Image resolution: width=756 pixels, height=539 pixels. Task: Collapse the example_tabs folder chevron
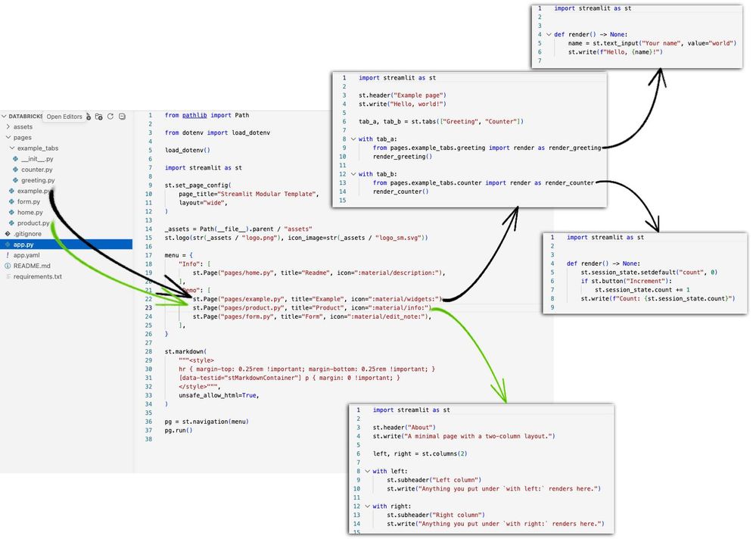pos(12,148)
